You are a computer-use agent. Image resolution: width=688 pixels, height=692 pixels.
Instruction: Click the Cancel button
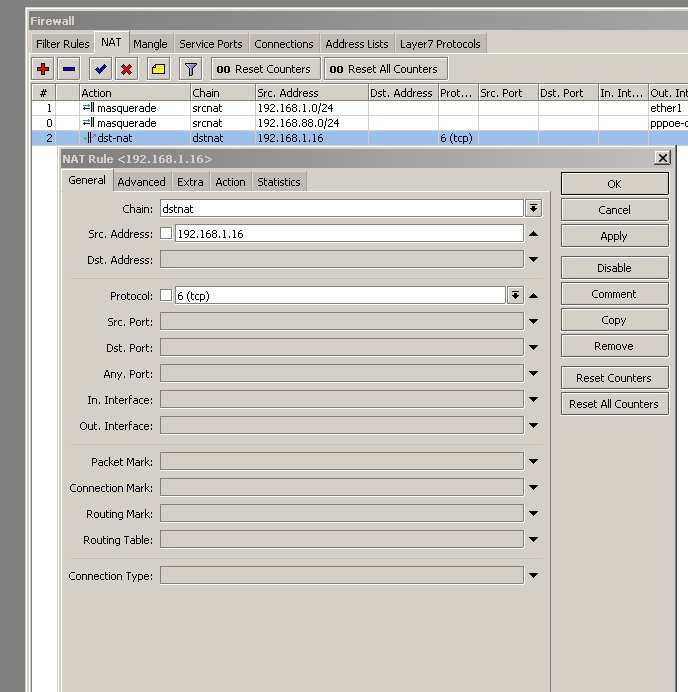coord(614,210)
